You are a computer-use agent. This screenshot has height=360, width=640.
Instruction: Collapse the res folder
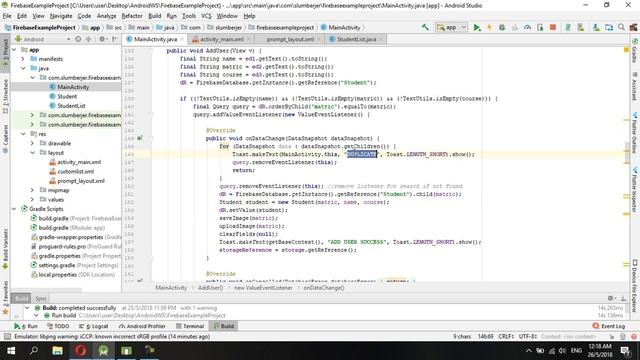click(x=23, y=134)
